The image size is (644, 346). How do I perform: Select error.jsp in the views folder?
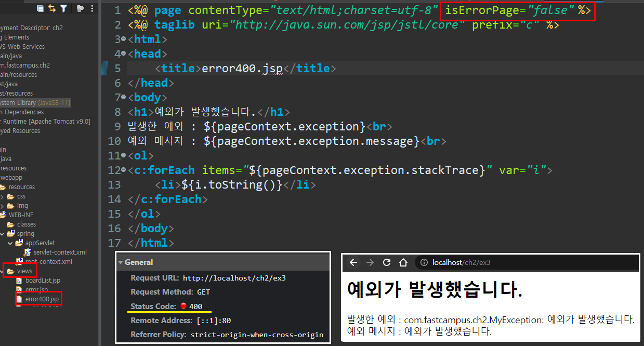click(x=36, y=290)
